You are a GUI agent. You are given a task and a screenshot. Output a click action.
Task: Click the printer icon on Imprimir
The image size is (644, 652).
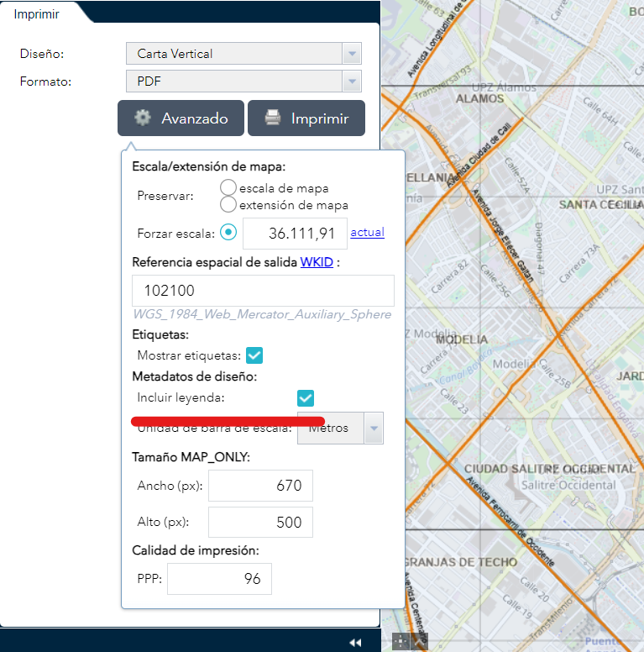coord(273,118)
